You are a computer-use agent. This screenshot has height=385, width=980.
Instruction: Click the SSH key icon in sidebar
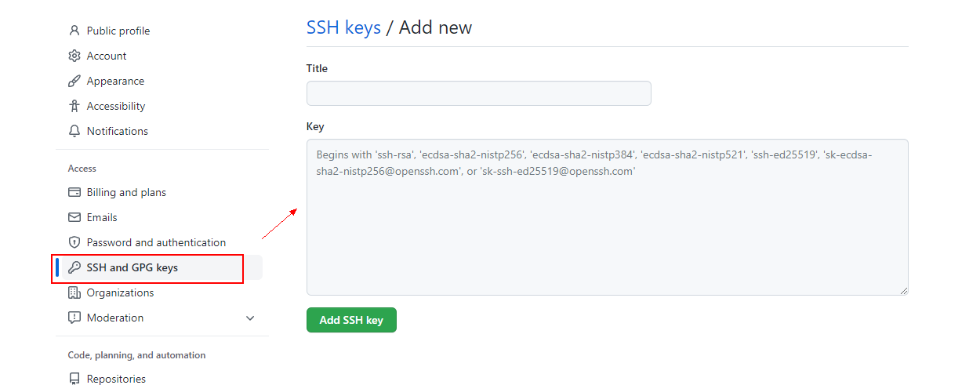pos(74,267)
